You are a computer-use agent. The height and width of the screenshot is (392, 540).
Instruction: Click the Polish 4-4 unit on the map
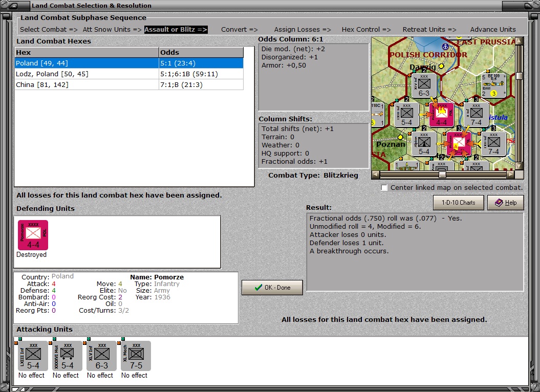click(442, 115)
